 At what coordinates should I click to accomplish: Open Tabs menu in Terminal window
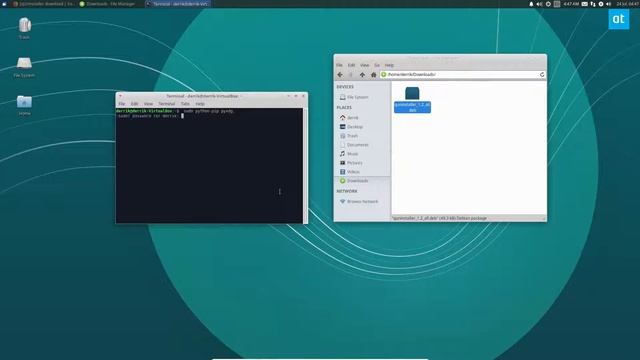pyautogui.click(x=185, y=104)
